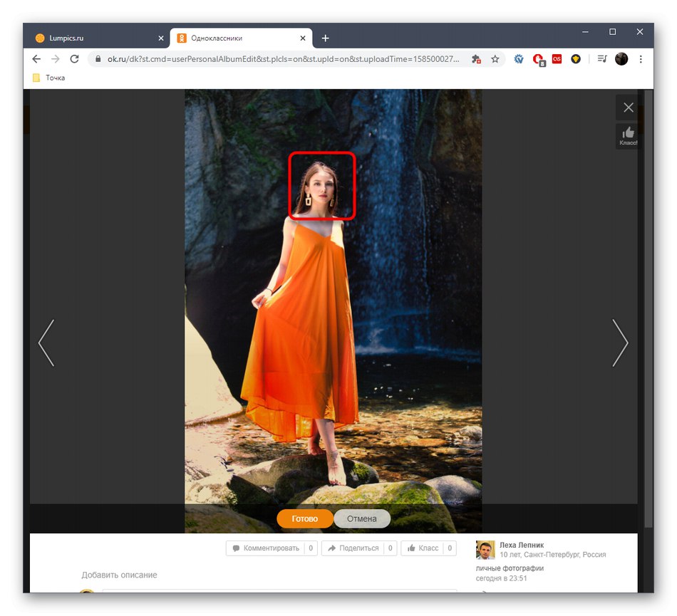This screenshot has height=616, width=677.
Task: Click the Chrome profile avatar
Action: point(621,59)
